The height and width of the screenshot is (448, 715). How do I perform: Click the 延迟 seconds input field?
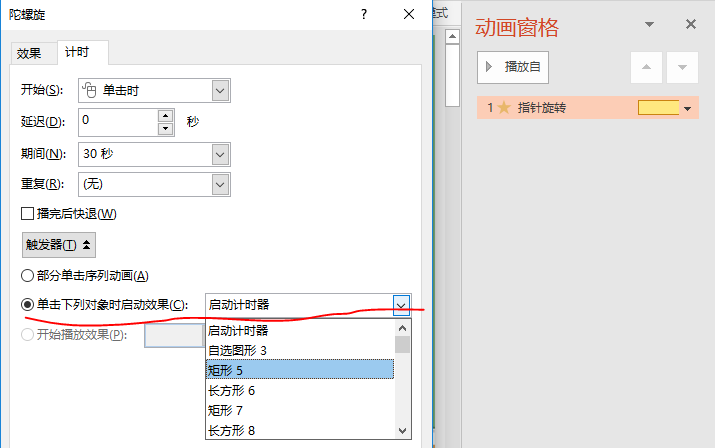119,122
